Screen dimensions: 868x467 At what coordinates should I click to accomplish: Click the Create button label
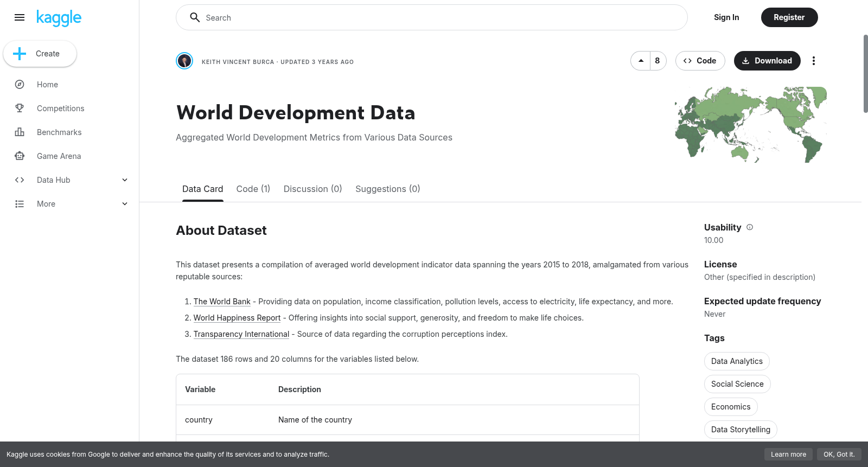(x=48, y=54)
